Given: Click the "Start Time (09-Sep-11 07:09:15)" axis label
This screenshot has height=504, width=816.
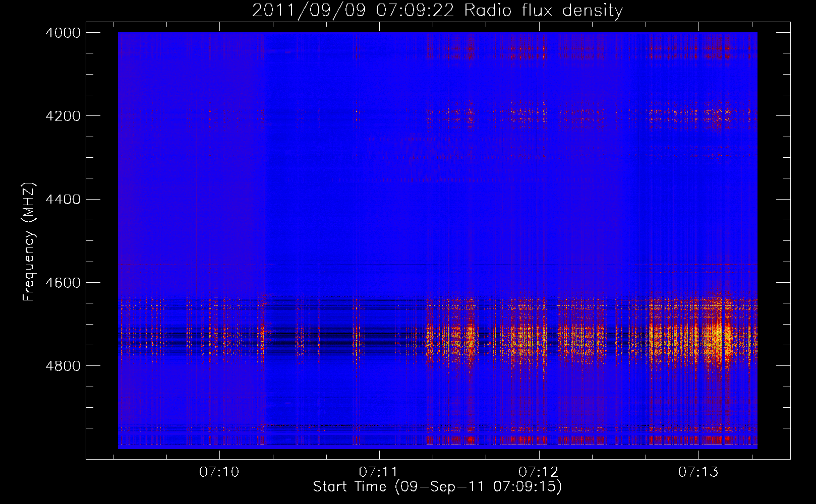Looking at the screenshot, I should (x=437, y=487).
